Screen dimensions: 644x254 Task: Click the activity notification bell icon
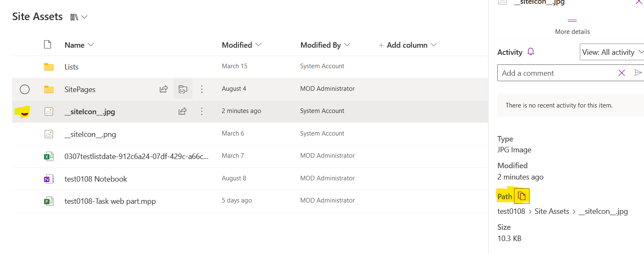coord(531,52)
